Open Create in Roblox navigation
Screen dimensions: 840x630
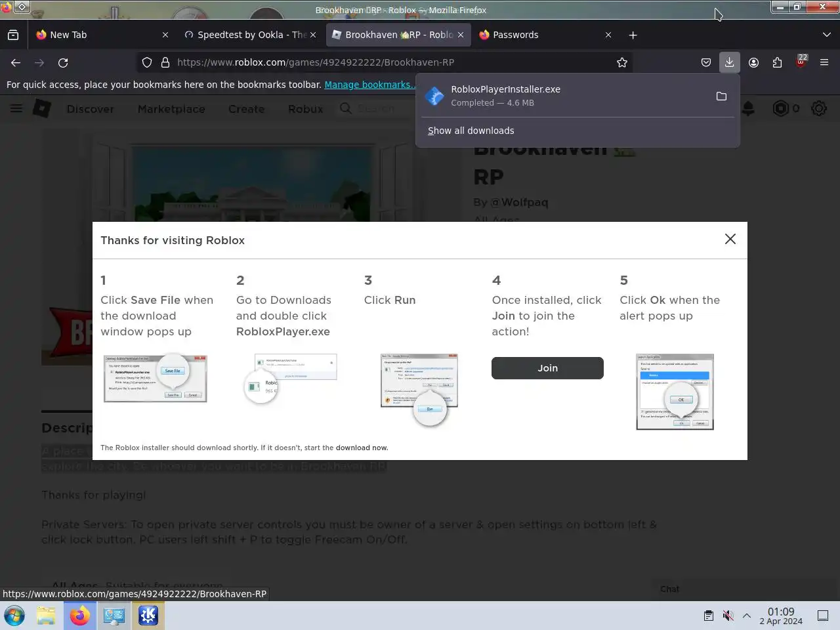pos(246,109)
